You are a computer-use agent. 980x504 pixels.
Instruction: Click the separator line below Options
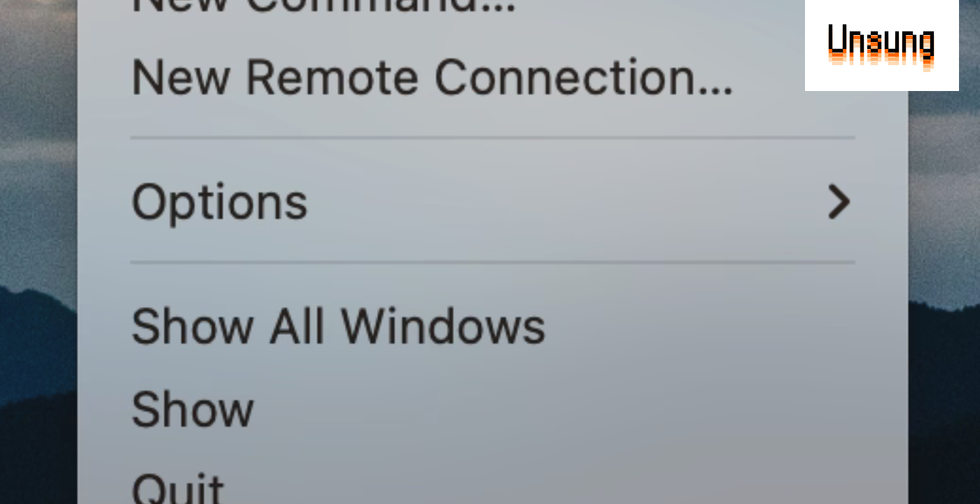coord(493,262)
